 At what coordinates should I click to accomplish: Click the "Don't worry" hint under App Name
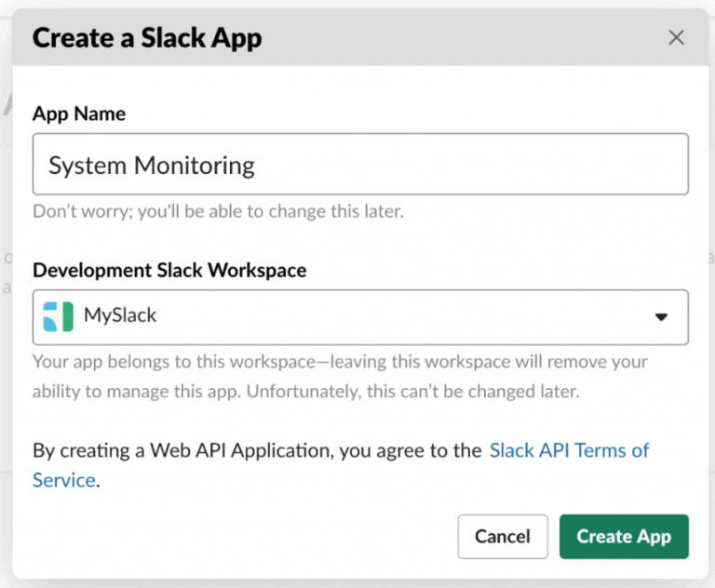click(x=218, y=211)
